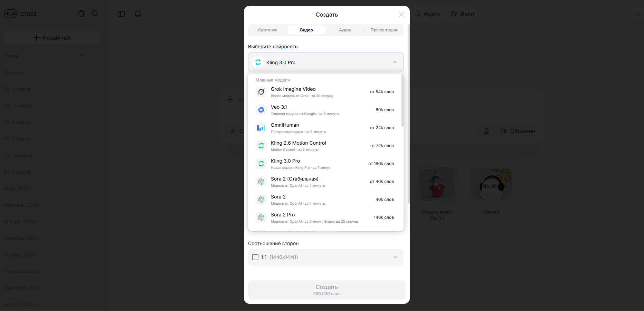
Task: Click the Аудио button in top bar
Action: [x=428, y=14]
